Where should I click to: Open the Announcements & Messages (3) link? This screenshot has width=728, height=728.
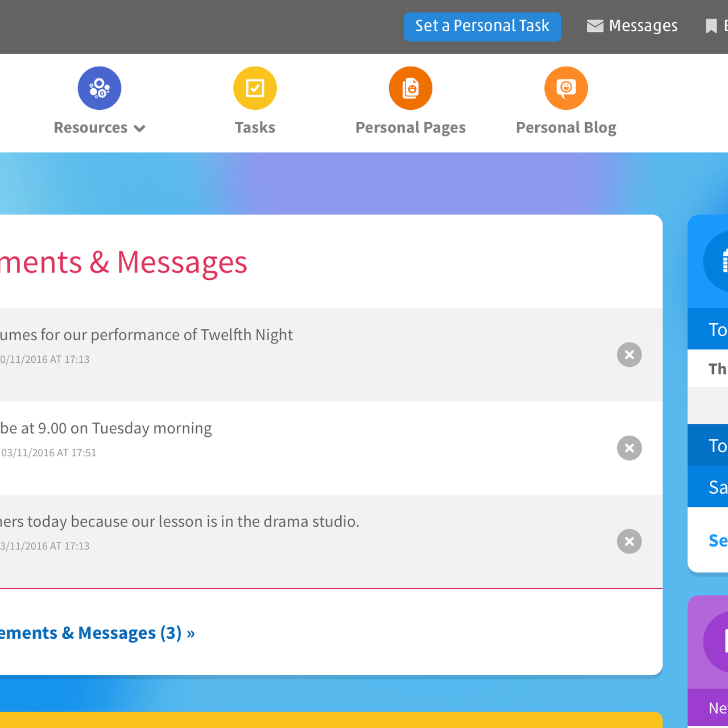point(97,632)
